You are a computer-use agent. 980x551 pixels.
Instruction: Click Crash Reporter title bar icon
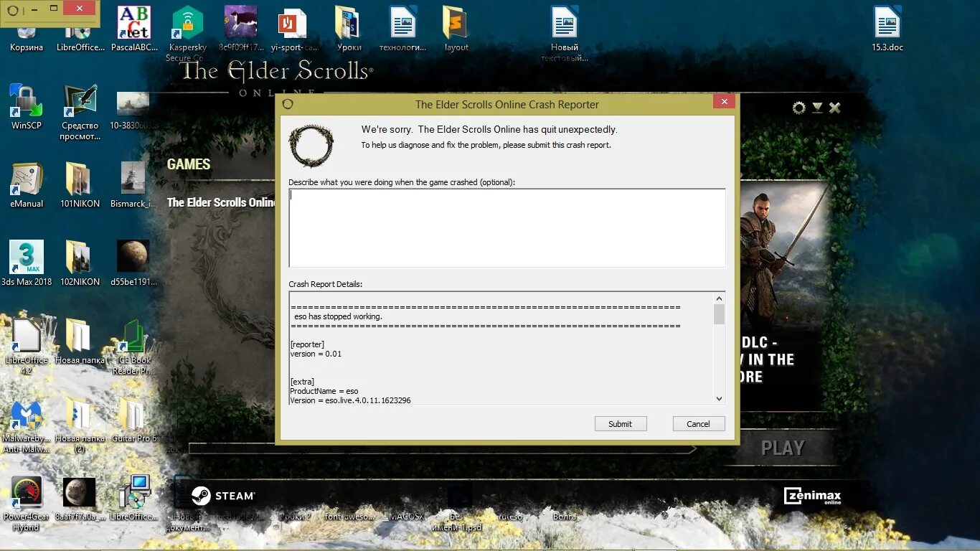point(288,104)
